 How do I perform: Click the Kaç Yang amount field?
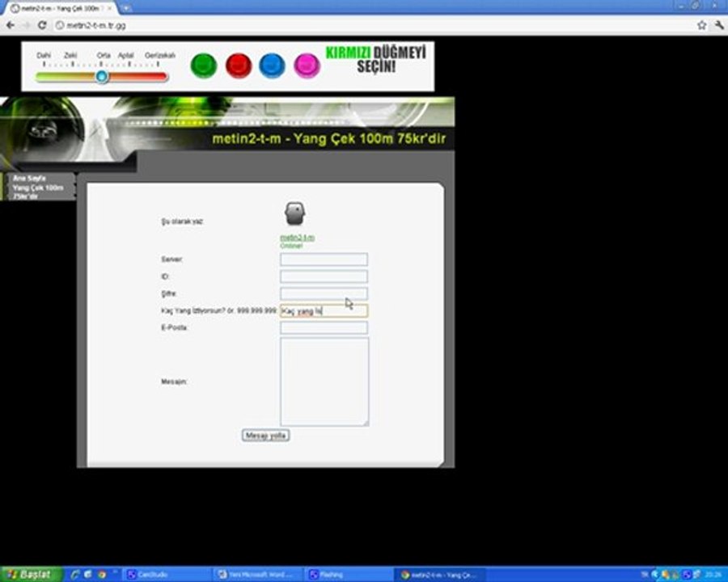pyautogui.click(x=324, y=310)
